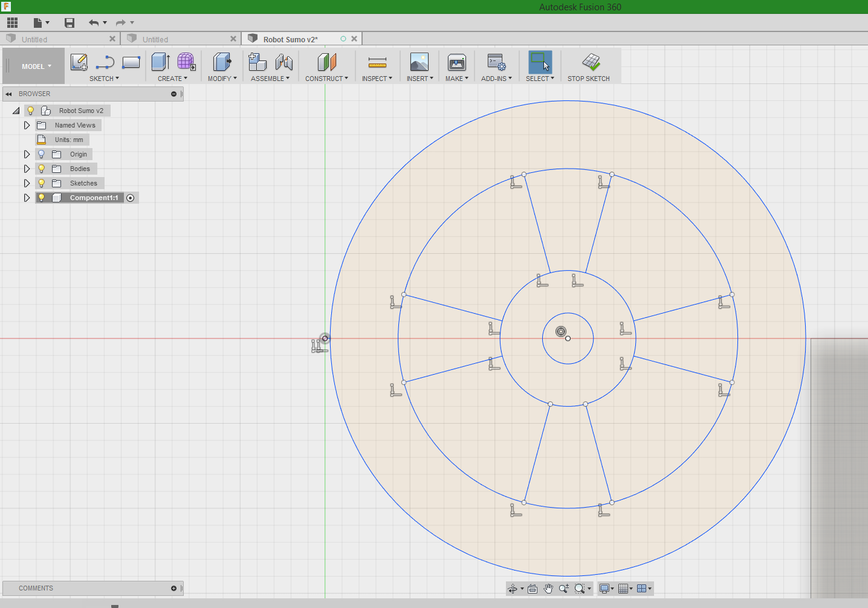Hide the Sketches folder visibility

(x=41, y=183)
